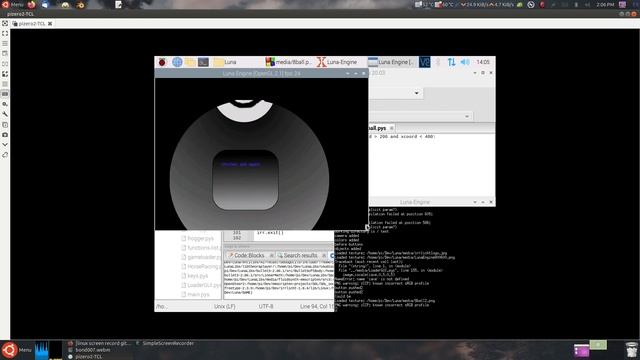Open the Ubuntu MATE Menu at top left

[13, 4]
